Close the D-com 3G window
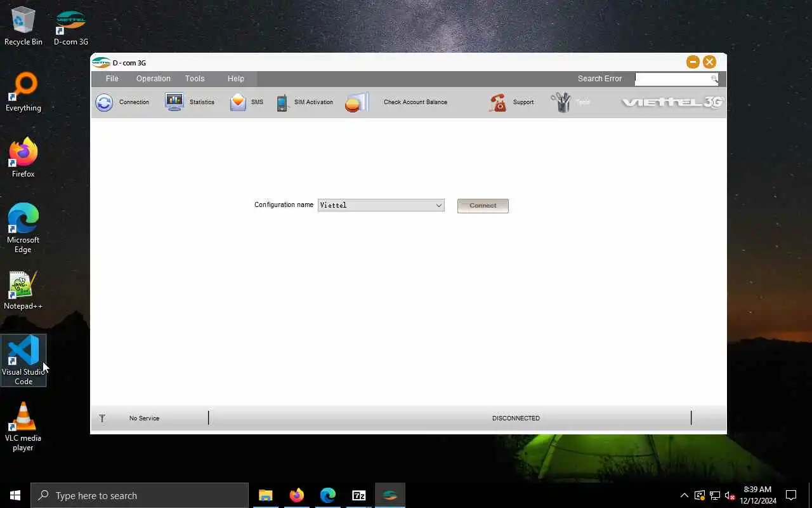Viewport: 812px width, 508px height. pyautogui.click(x=709, y=62)
